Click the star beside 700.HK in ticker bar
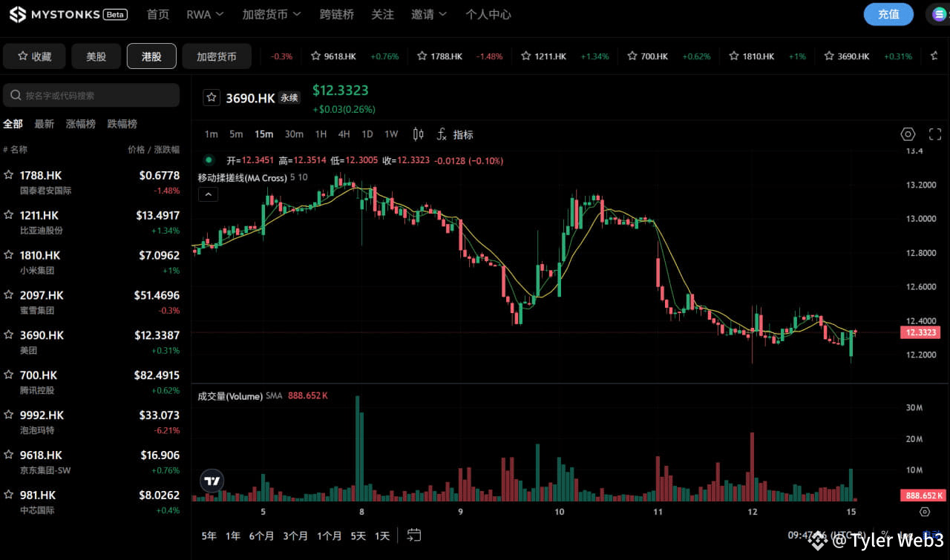This screenshot has height=560, width=950. click(x=633, y=56)
